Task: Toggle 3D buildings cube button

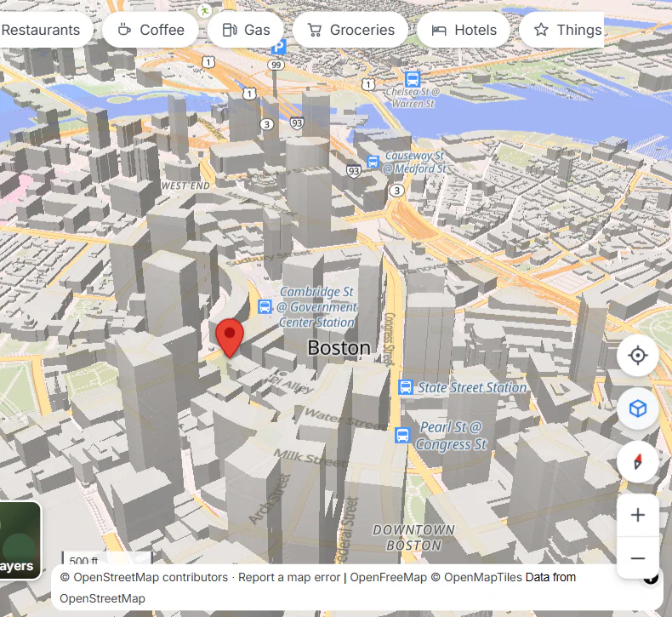Action: [x=638, y=408]
